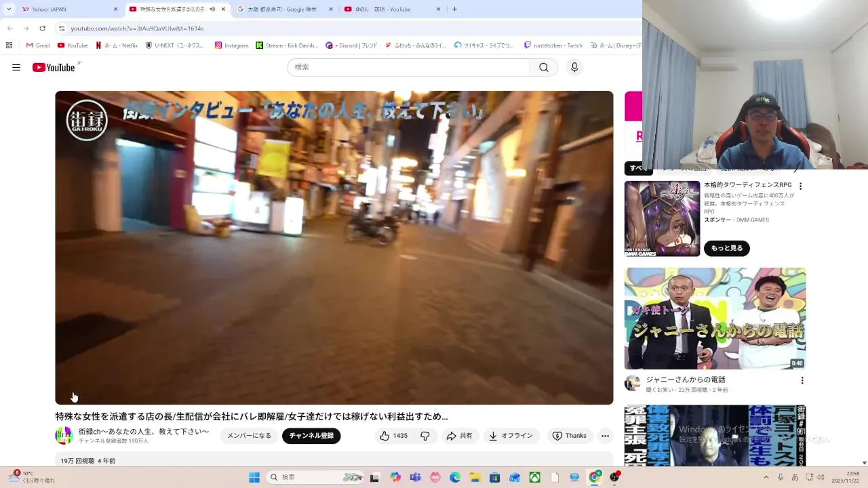Open the taskbar clock showing 22:58
Image resolution: width=868 pixels, height=488 pixels.
coord(846,477)
